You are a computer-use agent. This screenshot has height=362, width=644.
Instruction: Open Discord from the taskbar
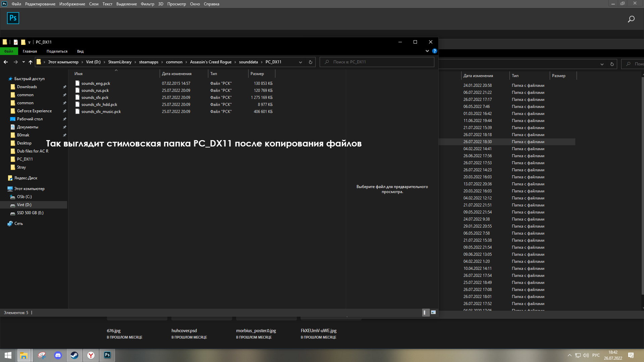click(58, 355)
